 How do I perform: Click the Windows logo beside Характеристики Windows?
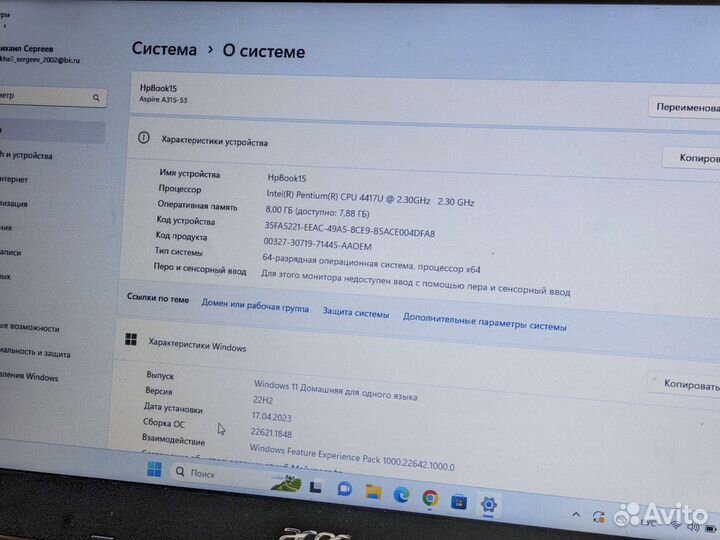(x=131, y=339)
